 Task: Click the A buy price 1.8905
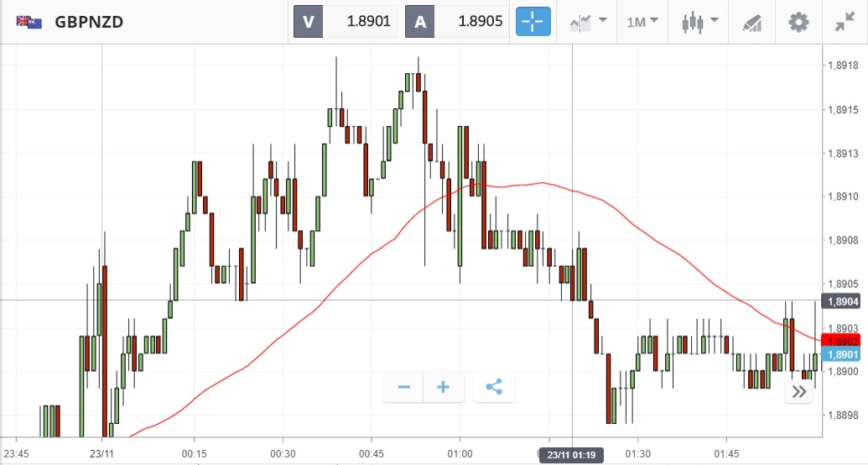[x=456, y=22]
